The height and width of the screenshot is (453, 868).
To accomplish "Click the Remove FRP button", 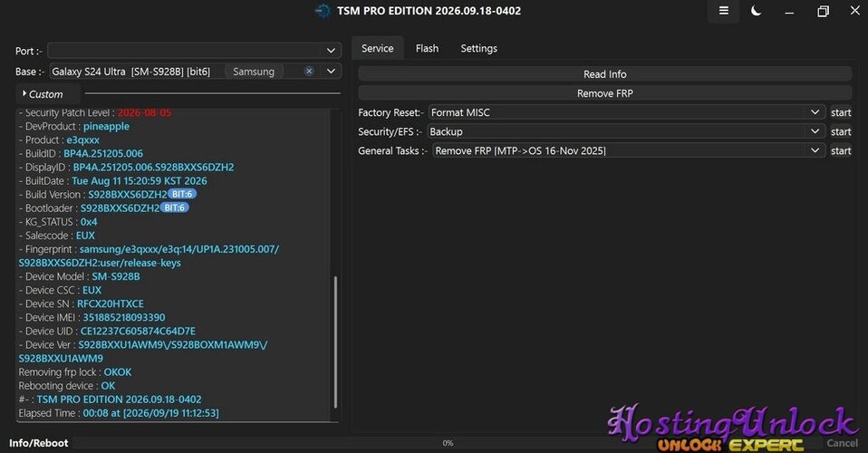I will [604, 93].
